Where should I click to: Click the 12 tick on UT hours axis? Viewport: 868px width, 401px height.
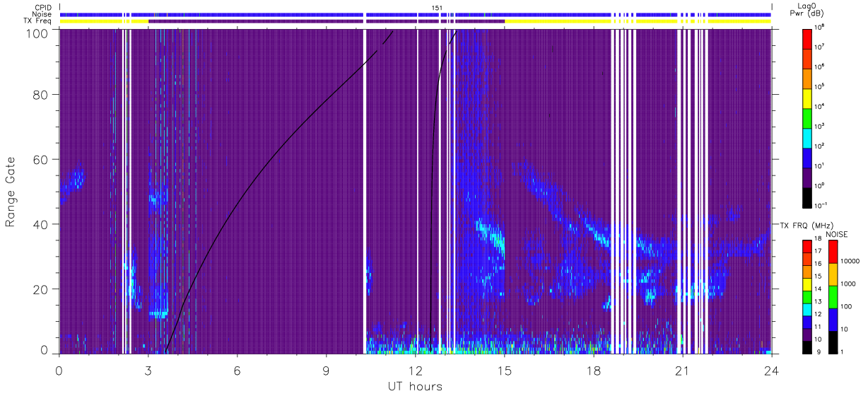pyautogui.click(x=416, y=370)
